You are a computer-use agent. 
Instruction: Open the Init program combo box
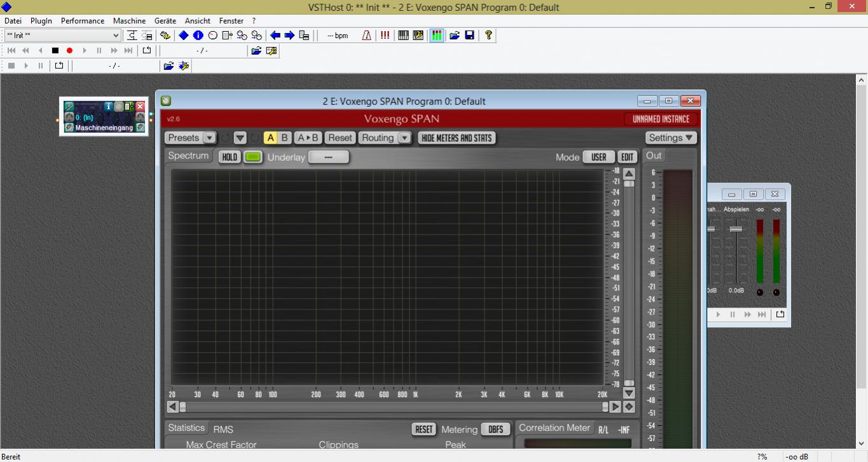coord(62,36)
